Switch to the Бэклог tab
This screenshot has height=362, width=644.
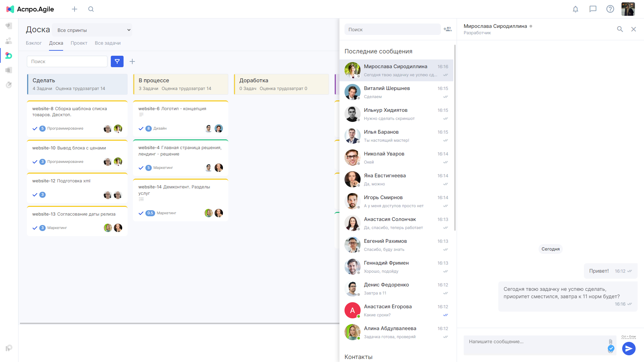(34, 43)
